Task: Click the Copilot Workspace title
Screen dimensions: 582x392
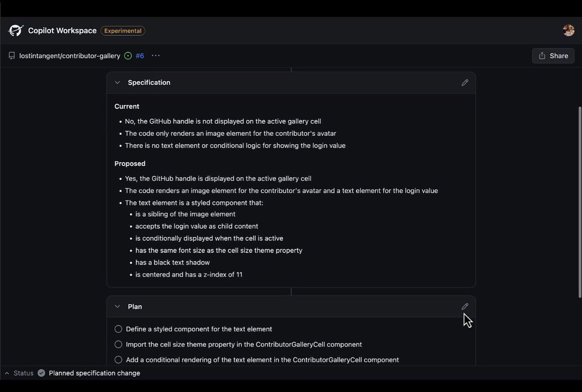Action: (x=62, y=31)
